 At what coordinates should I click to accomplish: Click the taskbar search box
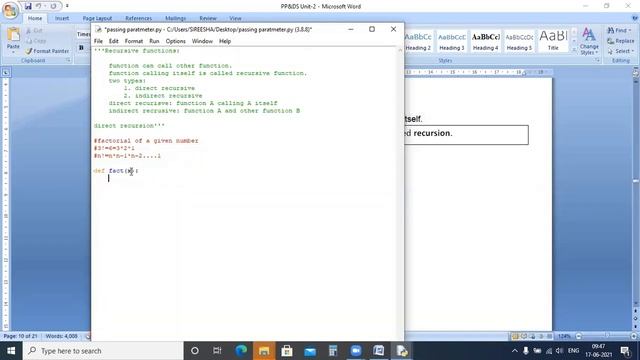[103, 351]
